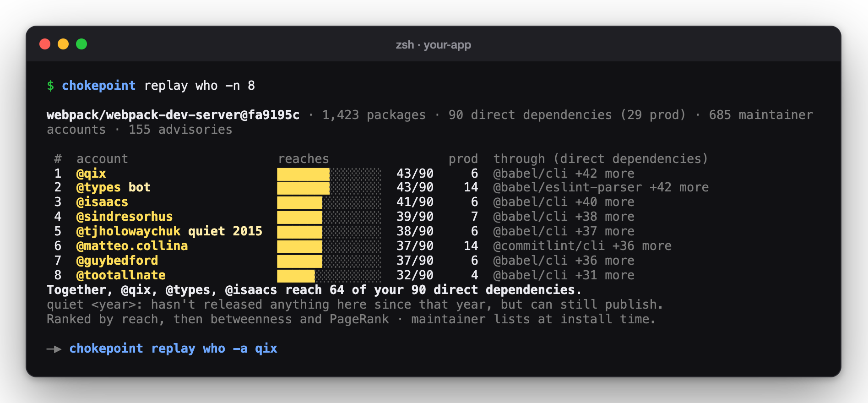
Task: Click '@commitlint/cli +36 more' entry
Action: click(582, 246)
